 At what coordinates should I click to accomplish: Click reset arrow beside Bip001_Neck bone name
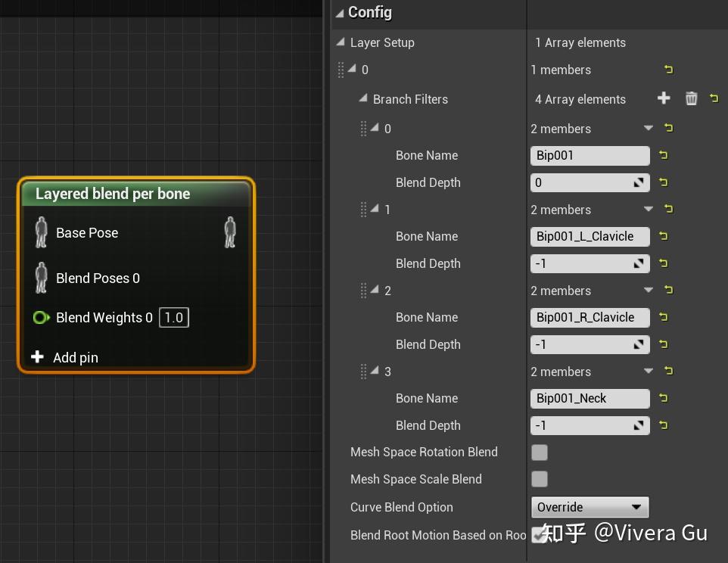(x=664, y=398)
